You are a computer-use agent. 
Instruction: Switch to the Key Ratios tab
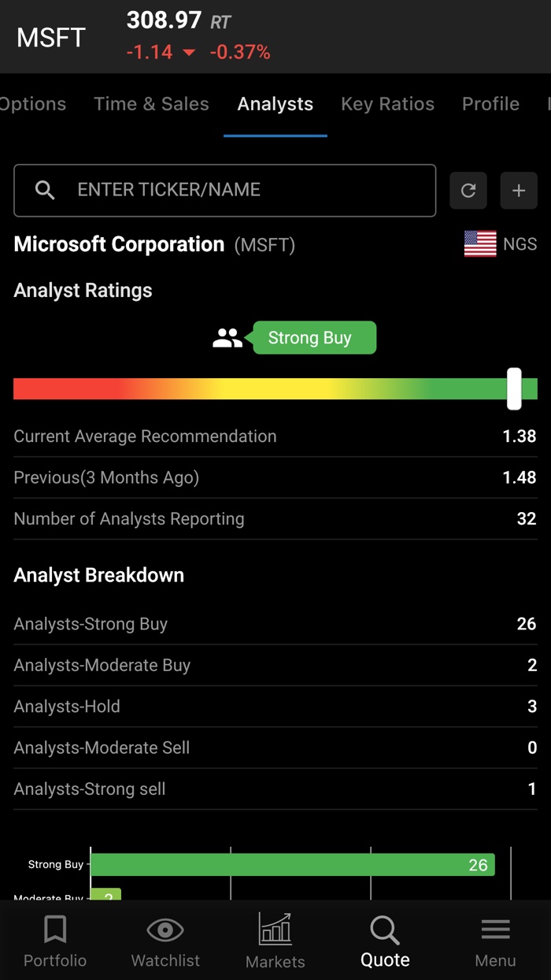[x=387, y=104]
